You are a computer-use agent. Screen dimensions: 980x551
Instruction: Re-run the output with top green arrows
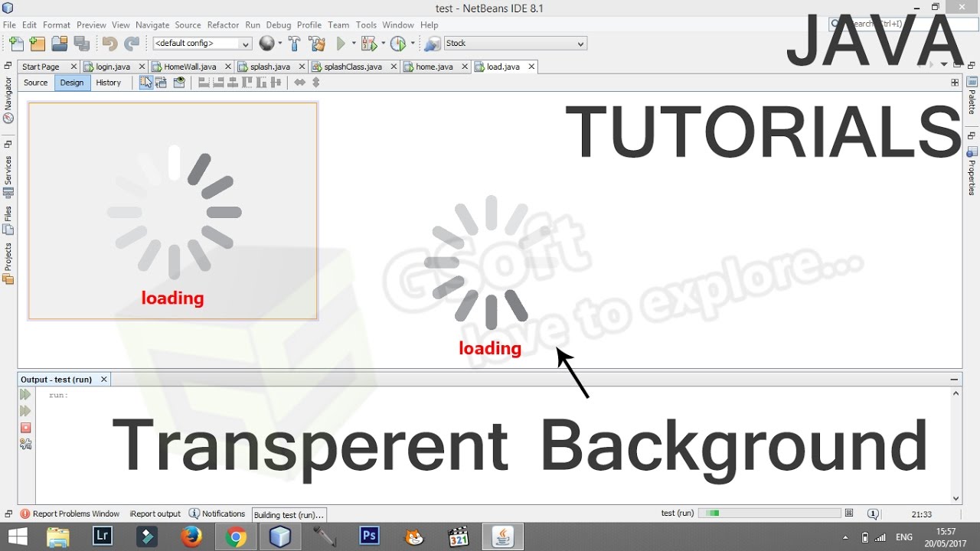click(25, 395)
